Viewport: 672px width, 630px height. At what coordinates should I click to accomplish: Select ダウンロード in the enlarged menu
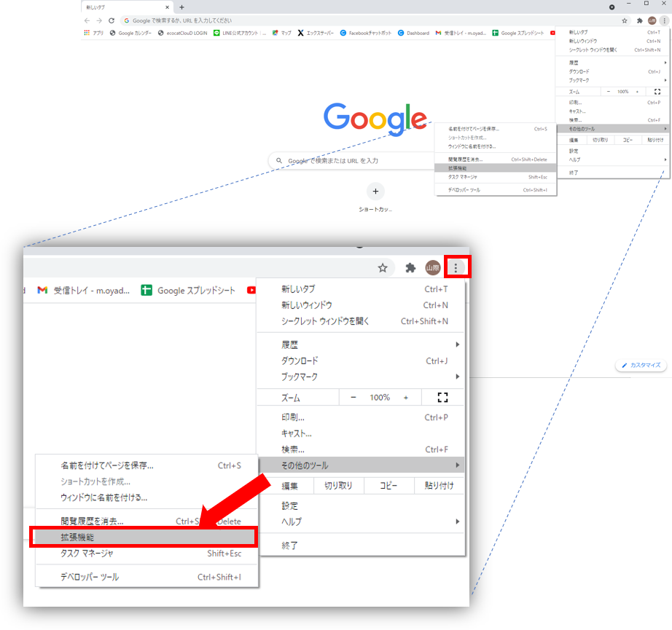(361, 361)
